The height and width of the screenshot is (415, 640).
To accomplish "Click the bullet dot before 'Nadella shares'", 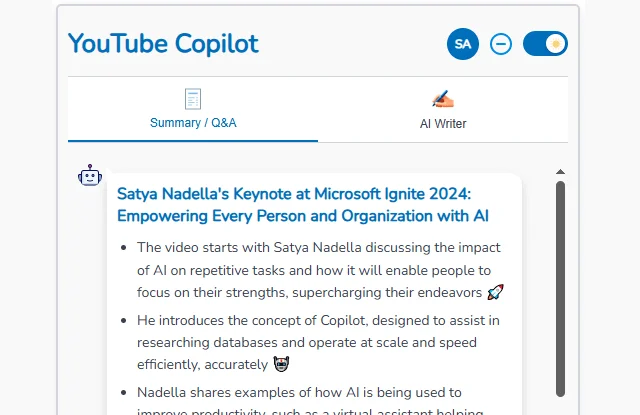I will coord(122,392).
